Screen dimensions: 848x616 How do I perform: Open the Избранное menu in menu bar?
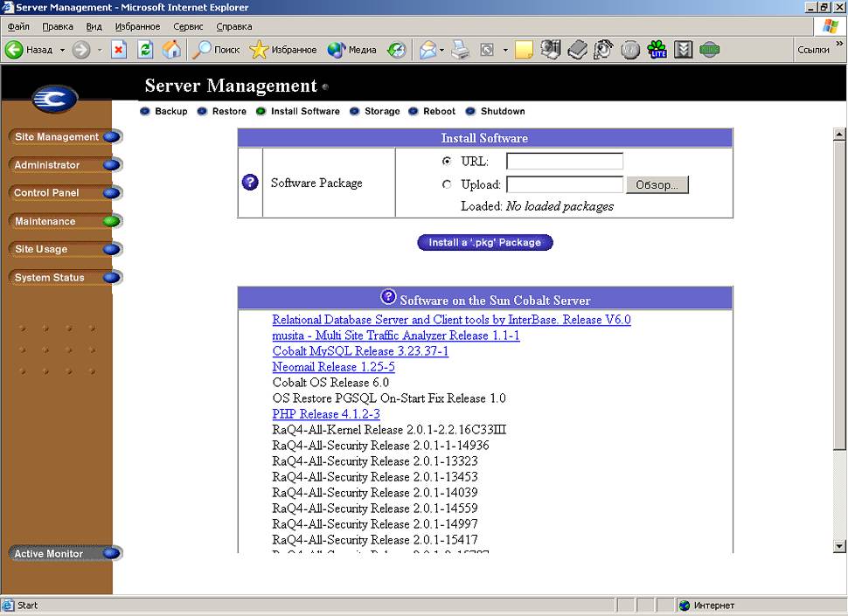(137, 26)
